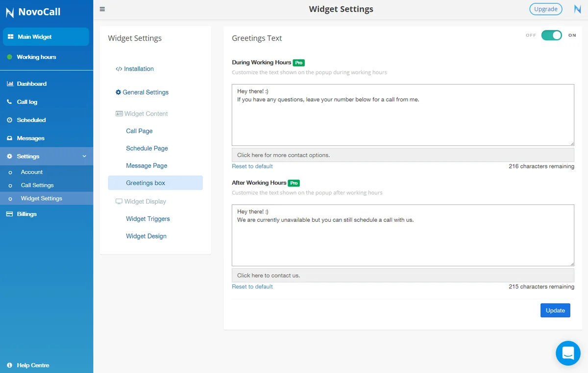Open Schedule Page settings
Viewport: 588px width, 373px height.
147,148
